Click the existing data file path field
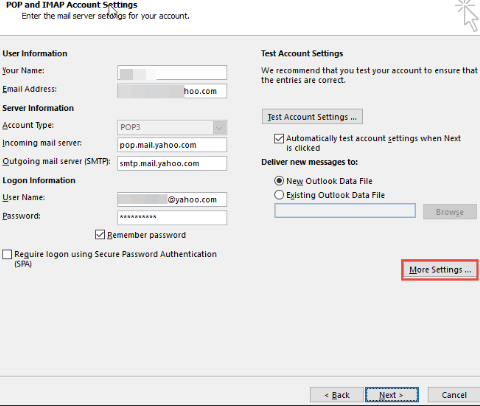This screenshot has width=480, height=406. coord(345,211)
